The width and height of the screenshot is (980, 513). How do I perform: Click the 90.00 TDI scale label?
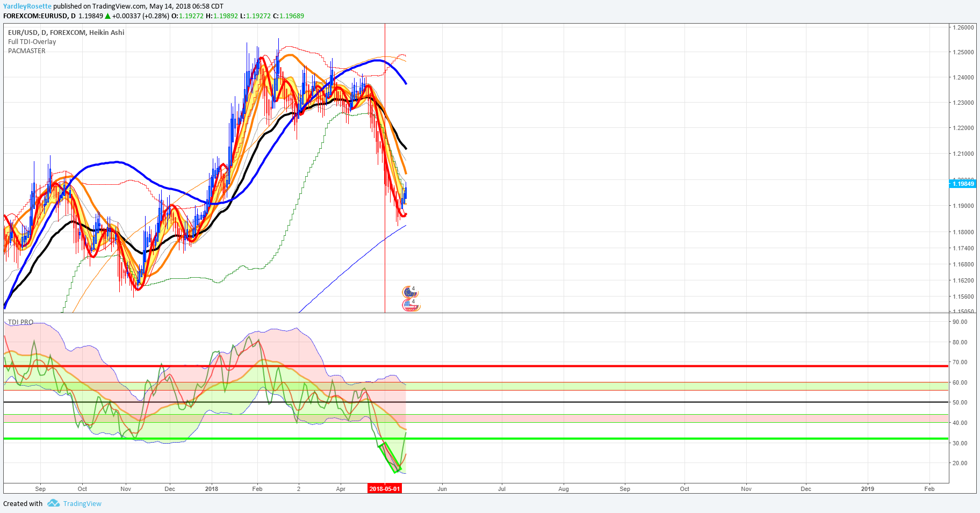(x=960, y=322)
